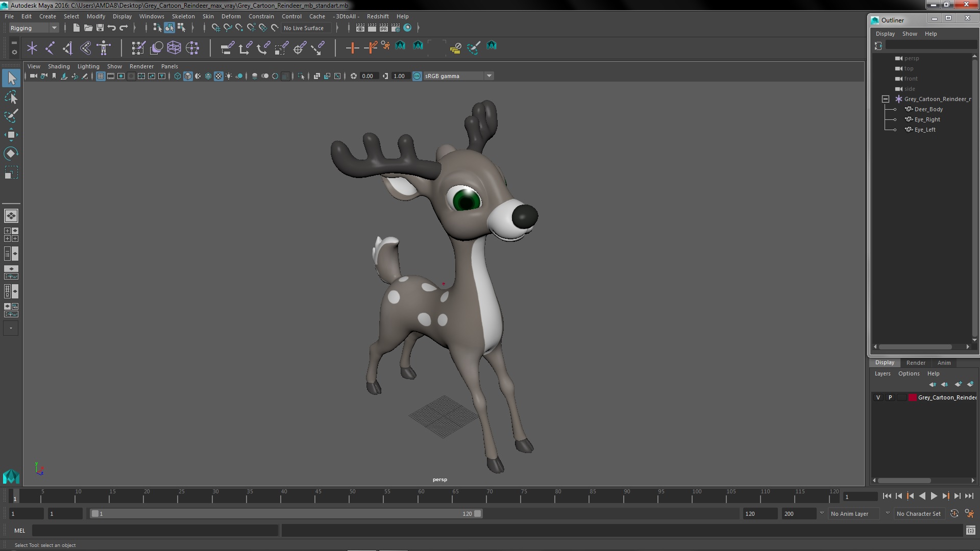This screenshot has width=980, height=551.
Task: Switch to the Render layer tab
Action: pos(916,363)
